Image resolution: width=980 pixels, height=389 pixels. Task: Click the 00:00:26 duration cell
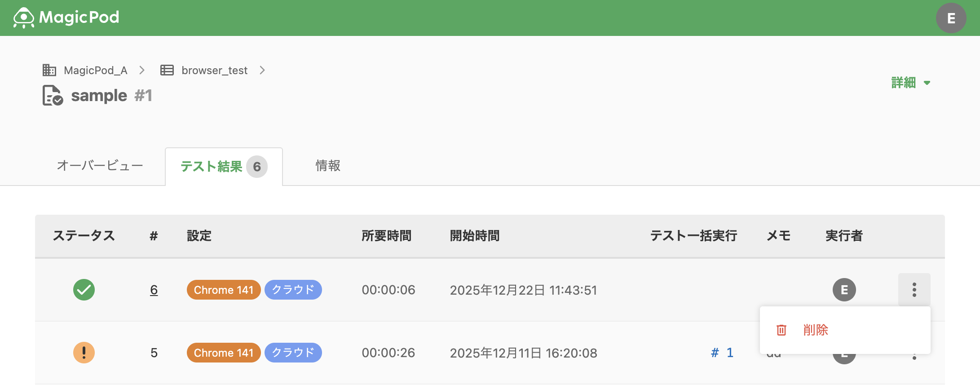(388, 353)
